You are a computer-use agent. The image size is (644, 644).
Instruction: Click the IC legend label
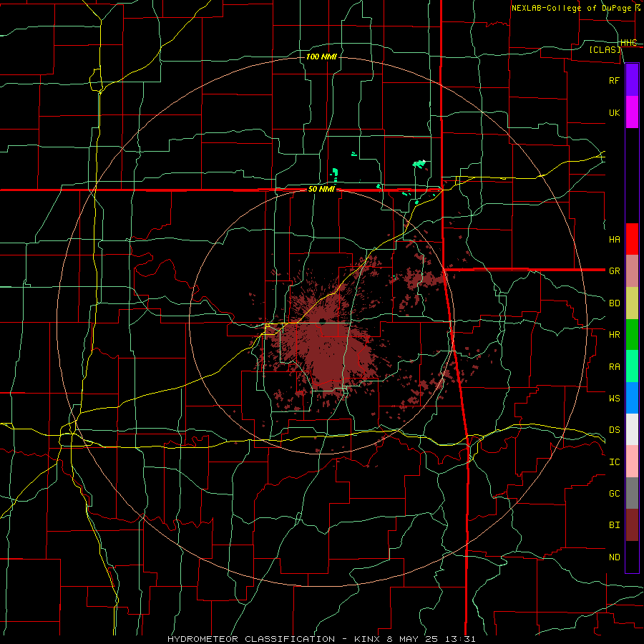[x=615, y=462]
